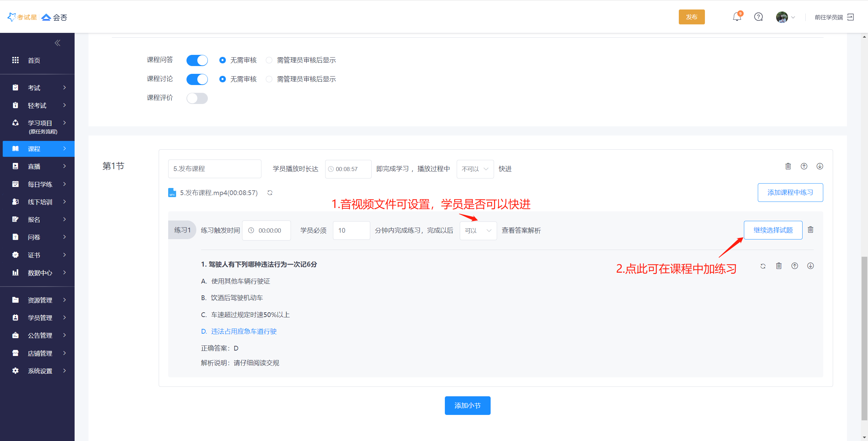Re-upload 5.发布课程.mp4 using refresh icon

point(270,193)
